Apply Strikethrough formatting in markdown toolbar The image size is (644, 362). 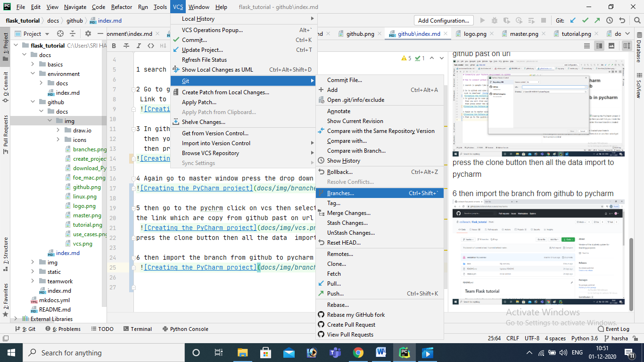(126, 46)
